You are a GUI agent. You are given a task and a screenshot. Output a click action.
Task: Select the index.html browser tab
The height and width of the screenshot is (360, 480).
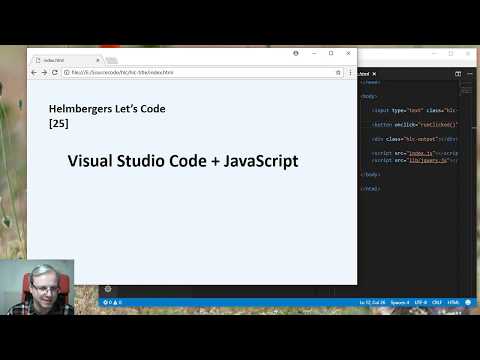click(x=67, y=60)
